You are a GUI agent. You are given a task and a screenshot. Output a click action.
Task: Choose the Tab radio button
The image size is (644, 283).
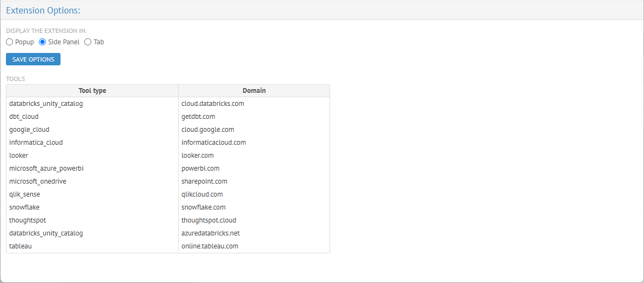(x=88, y=42)
